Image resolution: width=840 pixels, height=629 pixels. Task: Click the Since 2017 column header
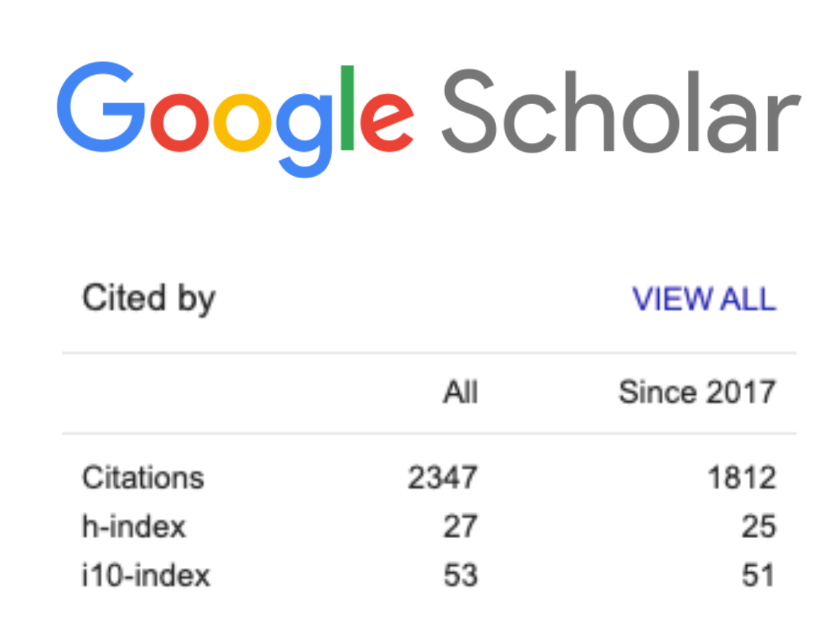(697, 392)
